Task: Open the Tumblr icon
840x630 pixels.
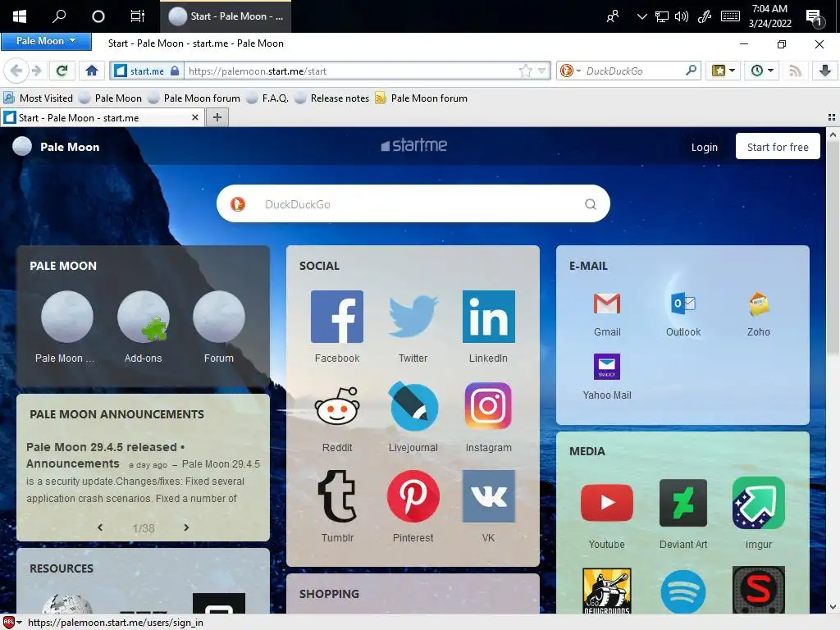Action: pyautogui.click(x=337, y=496)
